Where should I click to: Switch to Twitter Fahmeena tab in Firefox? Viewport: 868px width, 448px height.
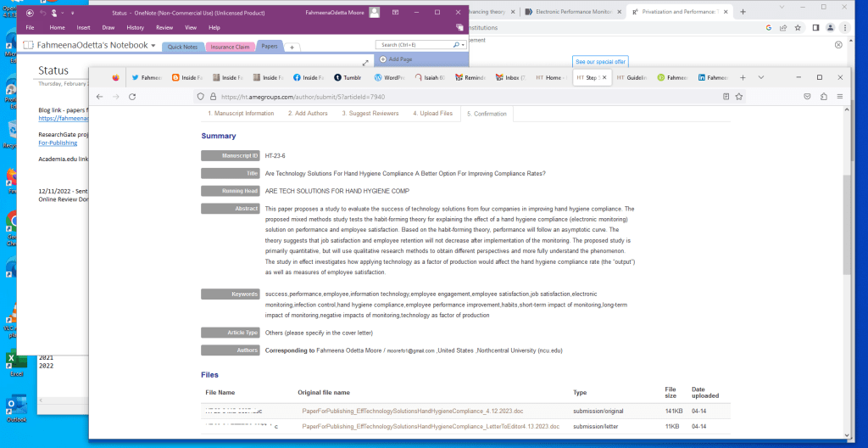[147, 77]
